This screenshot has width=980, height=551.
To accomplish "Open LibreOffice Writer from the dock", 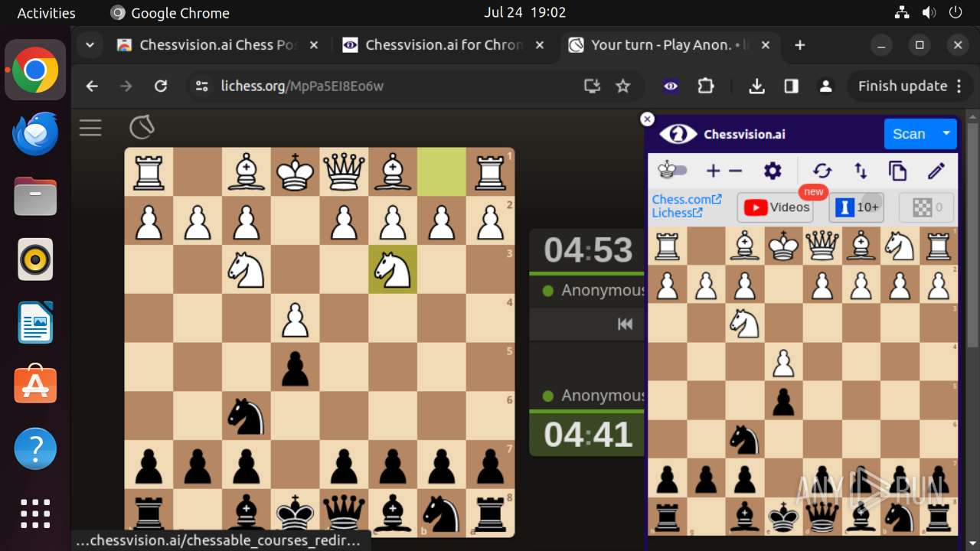I will tap(35, 322).
